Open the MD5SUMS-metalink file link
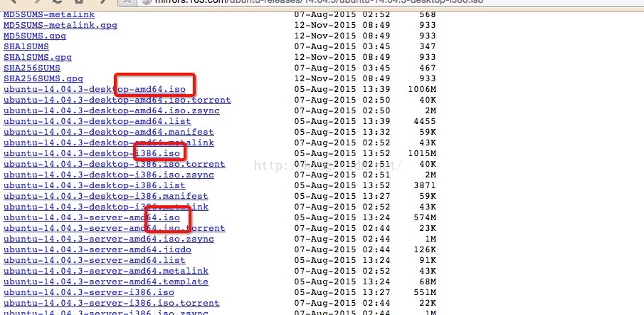Image resolution: width=644 pixels, height=315 pixels. click(x=49, y=14)
